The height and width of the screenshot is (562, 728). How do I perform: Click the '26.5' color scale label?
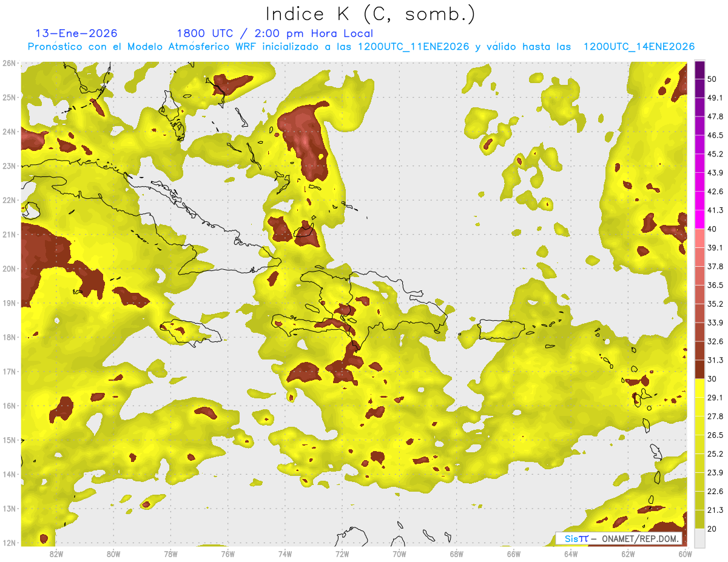(715, 435)
